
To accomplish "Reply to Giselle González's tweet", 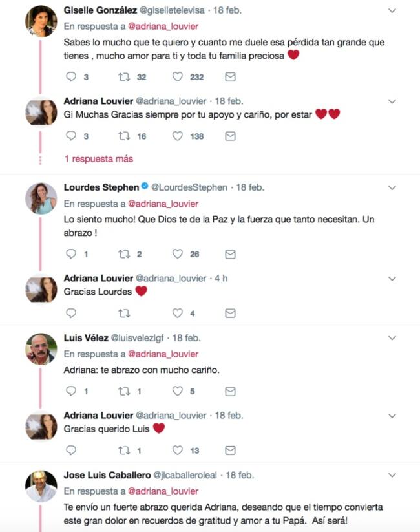I will coord(72,77).
